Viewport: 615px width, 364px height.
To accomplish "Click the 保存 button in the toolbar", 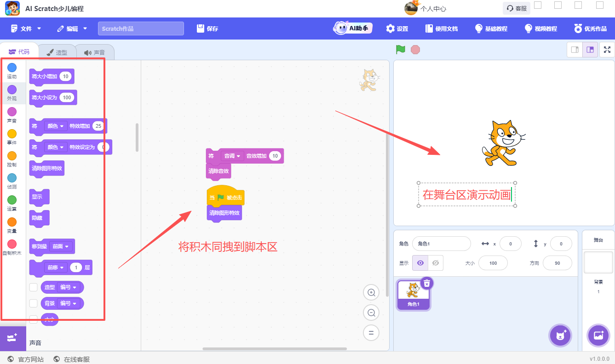I will 208,28.
